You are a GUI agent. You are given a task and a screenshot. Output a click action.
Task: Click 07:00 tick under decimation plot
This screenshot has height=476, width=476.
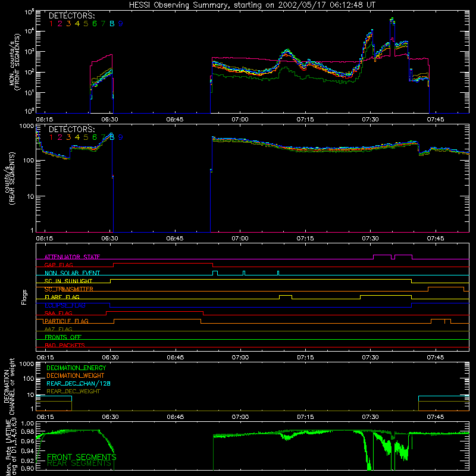click(240, 417)
